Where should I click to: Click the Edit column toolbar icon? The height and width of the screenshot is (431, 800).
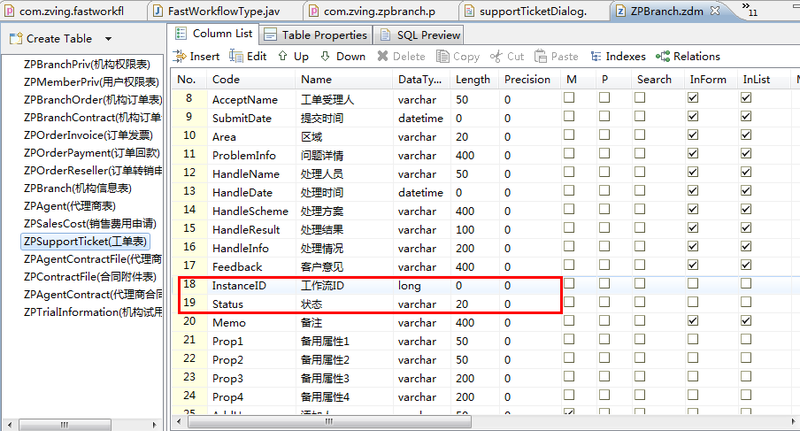tap(236, 57)
